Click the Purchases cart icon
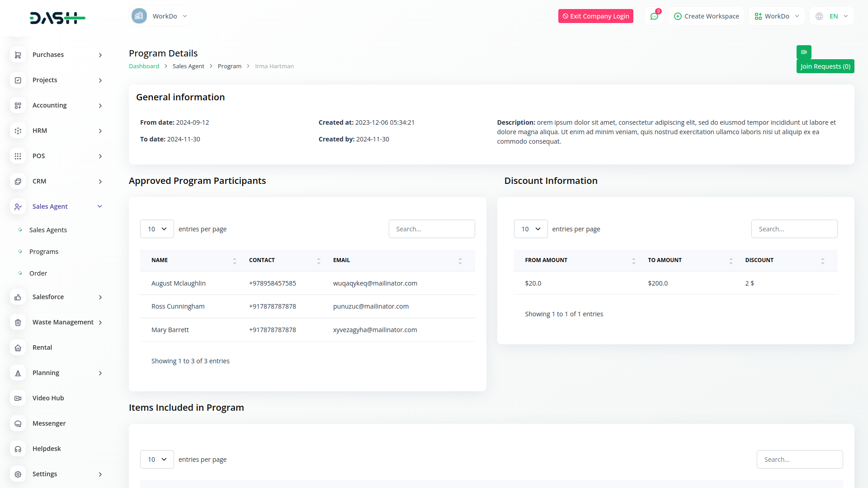 pyautogui.click(x=18, y=55)
